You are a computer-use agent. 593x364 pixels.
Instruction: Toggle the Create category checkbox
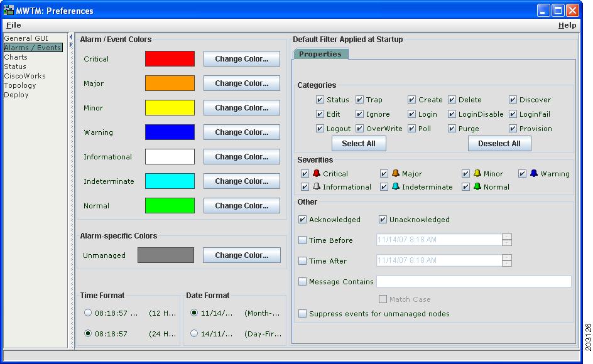(411, 100)
